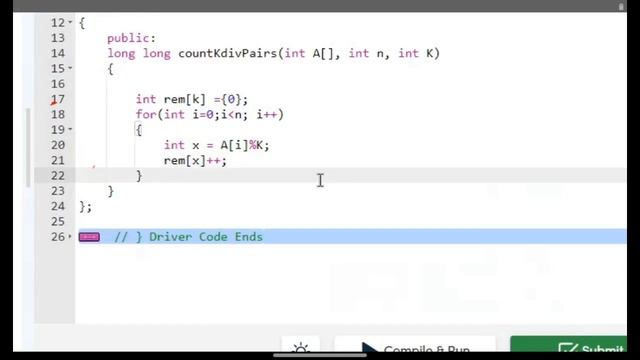
Task: Click on 'countKdivPairs' in the function signature
Action: (x=228, y=53)
